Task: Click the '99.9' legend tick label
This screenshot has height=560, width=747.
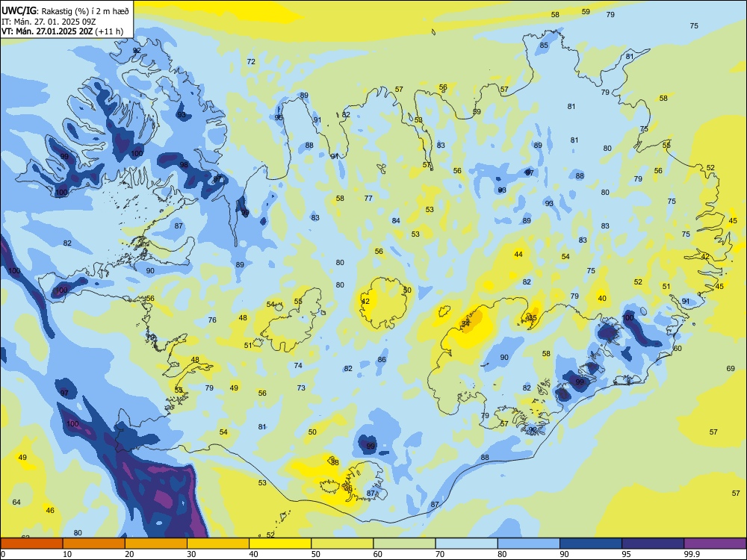Action: 692,554
